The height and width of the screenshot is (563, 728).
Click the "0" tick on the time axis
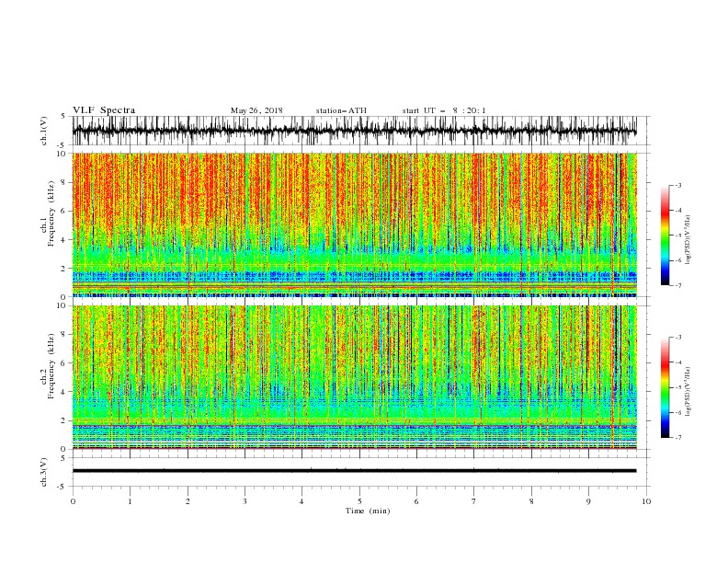(73, 501)
